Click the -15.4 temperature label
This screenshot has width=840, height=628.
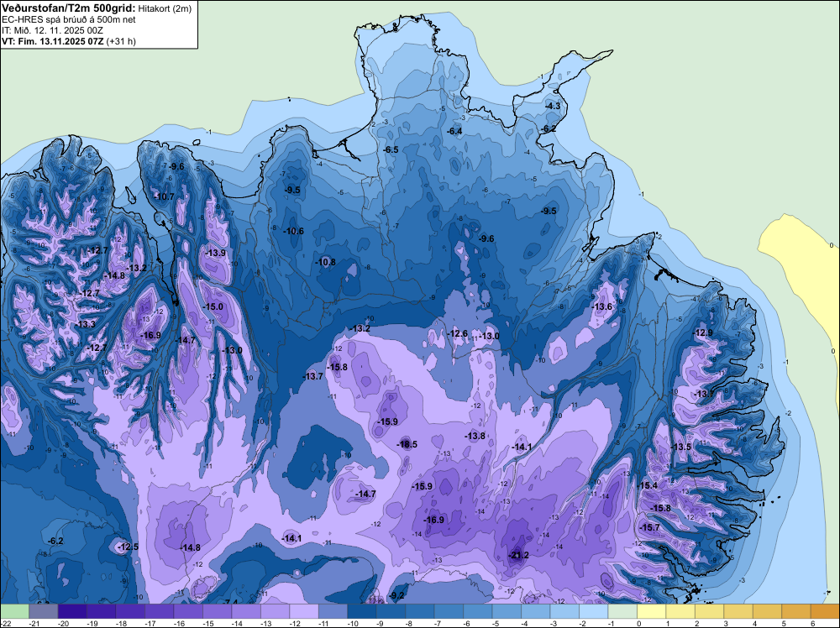click(648, 485)
